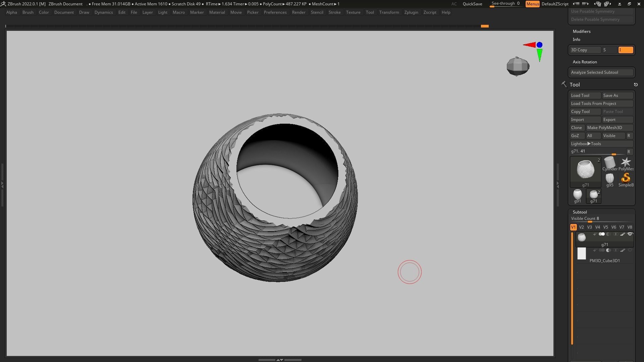
Task: Expand the Axis Rotation section
Action: 585,62
